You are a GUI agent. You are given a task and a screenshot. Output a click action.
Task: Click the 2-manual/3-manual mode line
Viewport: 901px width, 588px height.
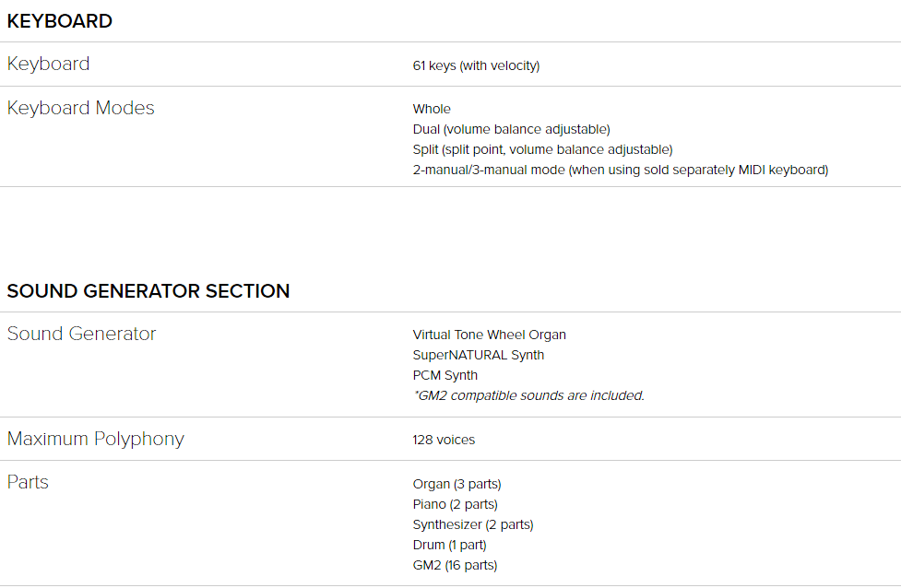tap(620, 170)
